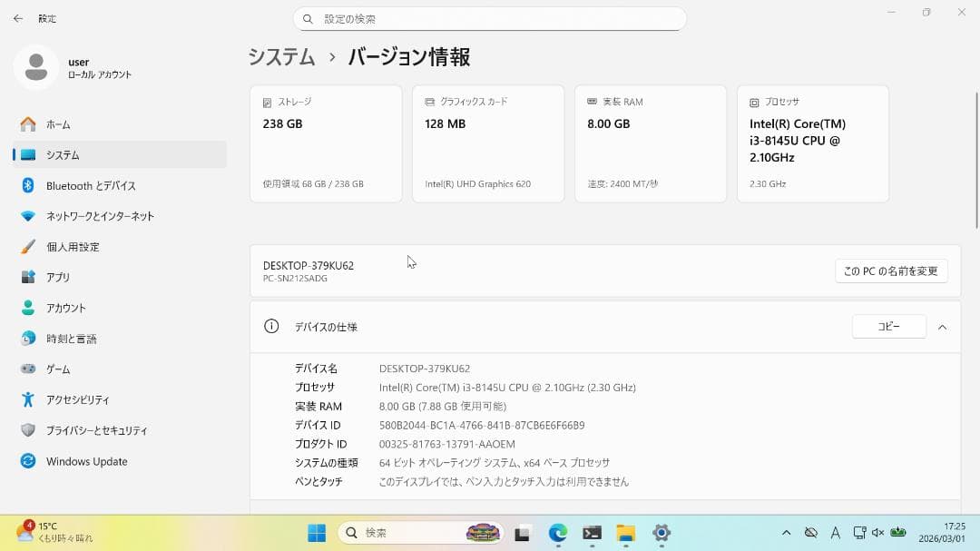This screenshot has width=980, height=551.
Task: Open the clock and date 17:25
Action: (942, 532)
